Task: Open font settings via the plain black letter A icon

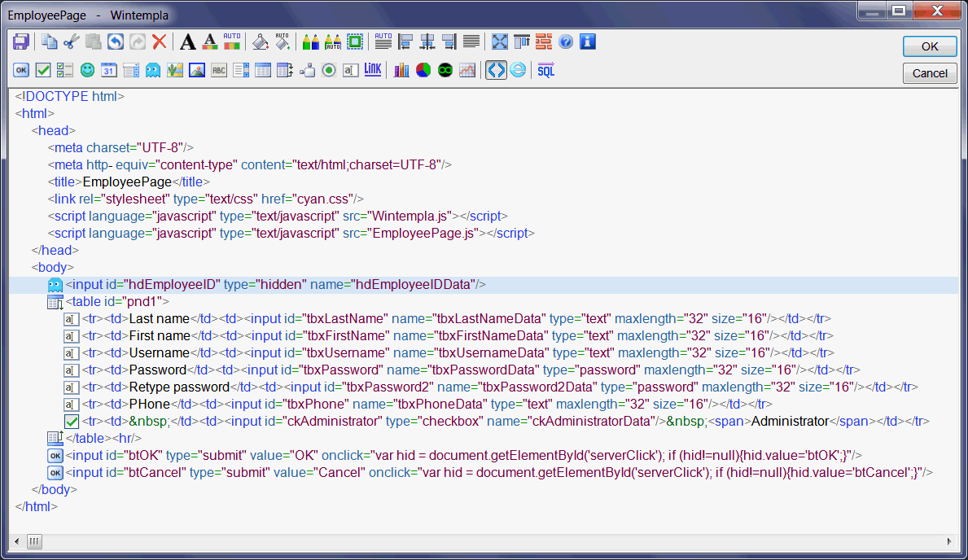Action: tap(188, 42)
